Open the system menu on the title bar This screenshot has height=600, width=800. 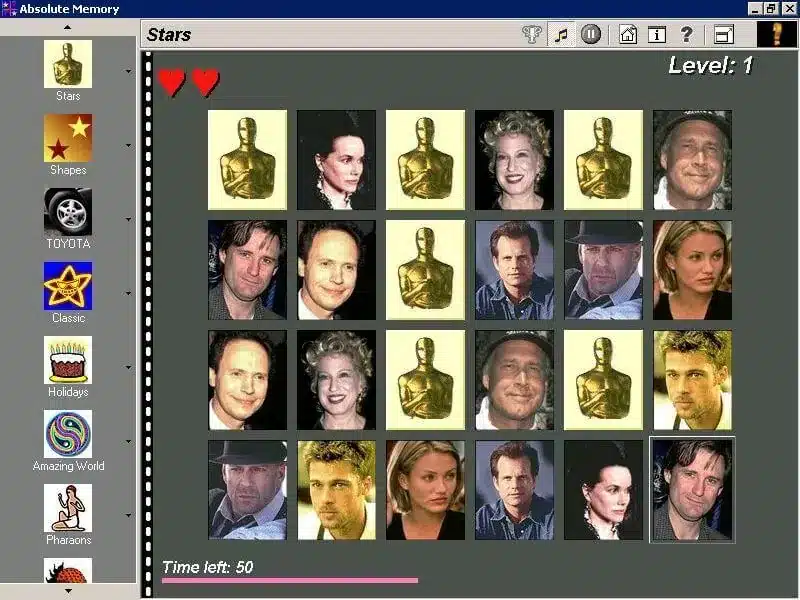coord(8,8)
